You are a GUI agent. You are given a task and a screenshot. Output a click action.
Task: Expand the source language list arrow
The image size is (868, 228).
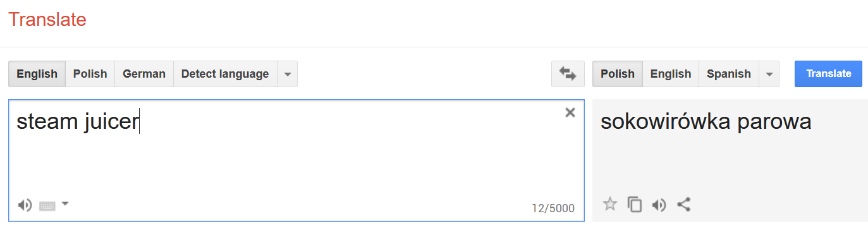(287, 74)
